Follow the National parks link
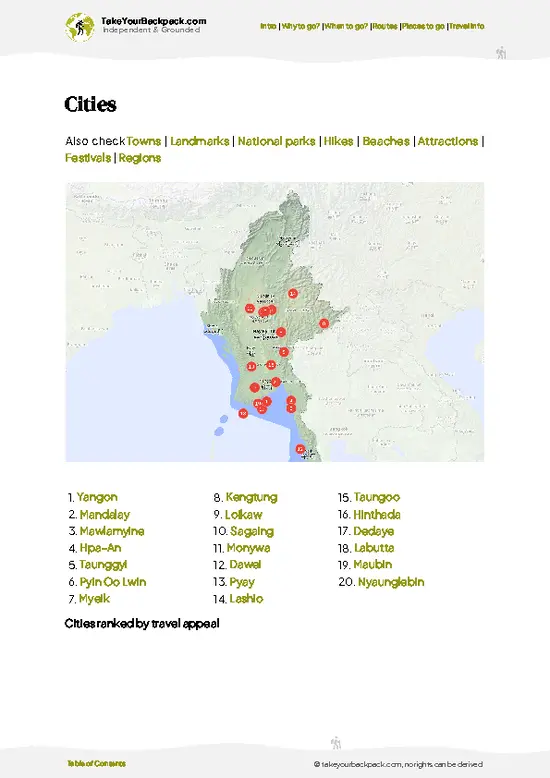 [276, 141]
